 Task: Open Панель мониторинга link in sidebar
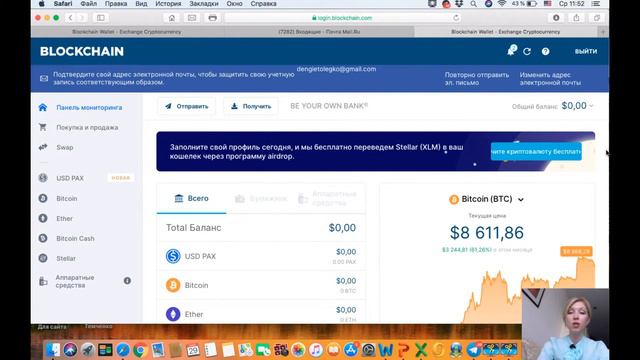coord(89,107)
